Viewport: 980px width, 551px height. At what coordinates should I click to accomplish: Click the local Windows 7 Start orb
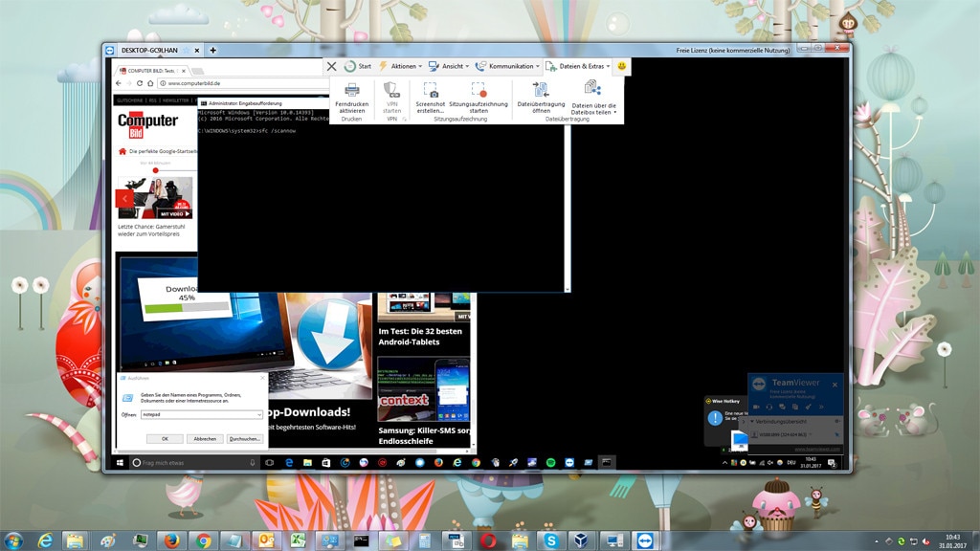tap(13, 540)
